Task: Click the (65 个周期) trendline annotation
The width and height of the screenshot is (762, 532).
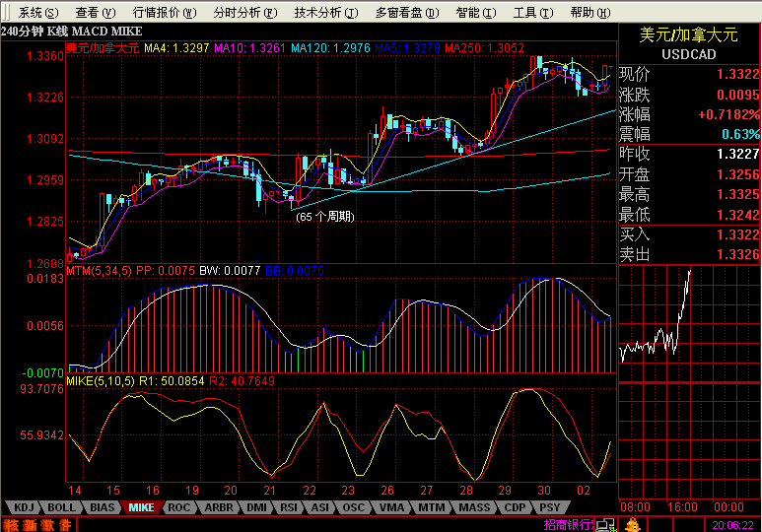Action: [325, 217]
